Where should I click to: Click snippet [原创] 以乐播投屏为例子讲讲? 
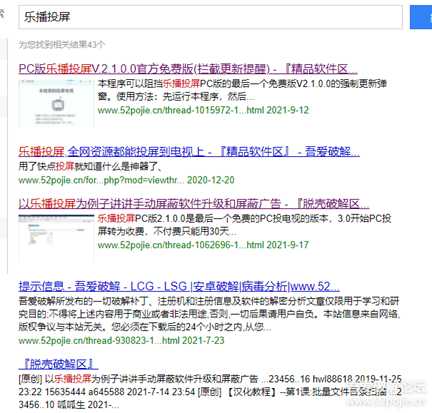pyautogui.click(x=210, y=392)
